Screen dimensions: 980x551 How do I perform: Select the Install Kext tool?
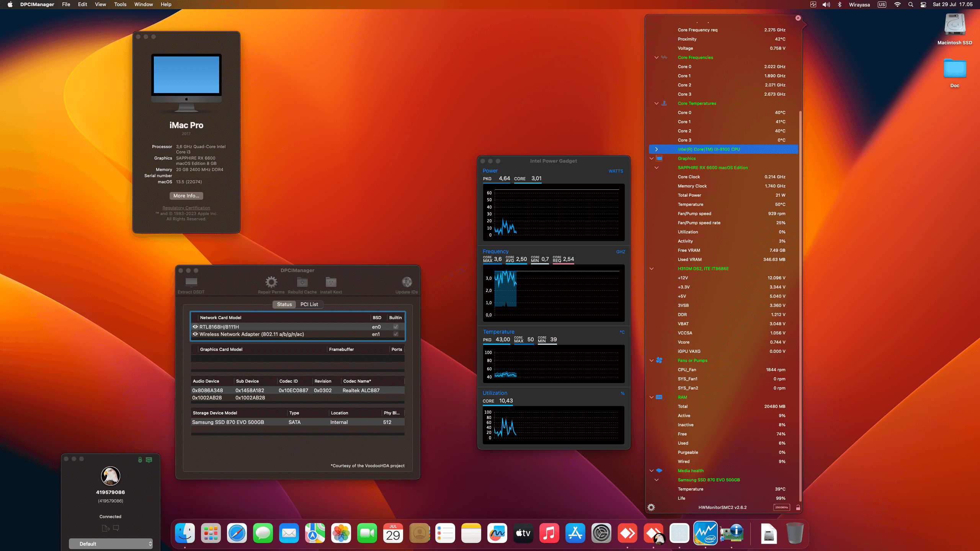click(x=330, y=282)
